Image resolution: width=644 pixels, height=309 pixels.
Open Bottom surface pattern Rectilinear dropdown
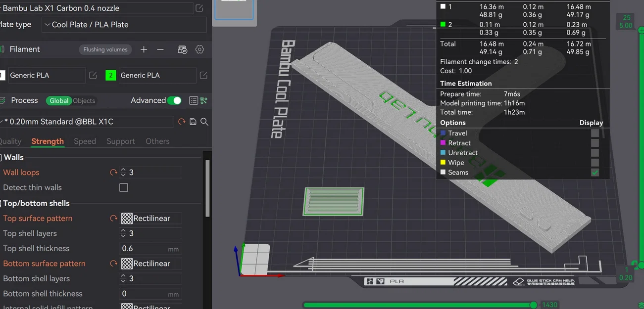[151, 264]
